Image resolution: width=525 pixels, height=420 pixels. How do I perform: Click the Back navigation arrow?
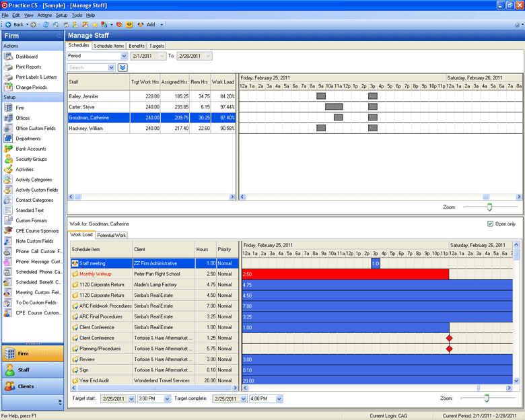[8, 24]
